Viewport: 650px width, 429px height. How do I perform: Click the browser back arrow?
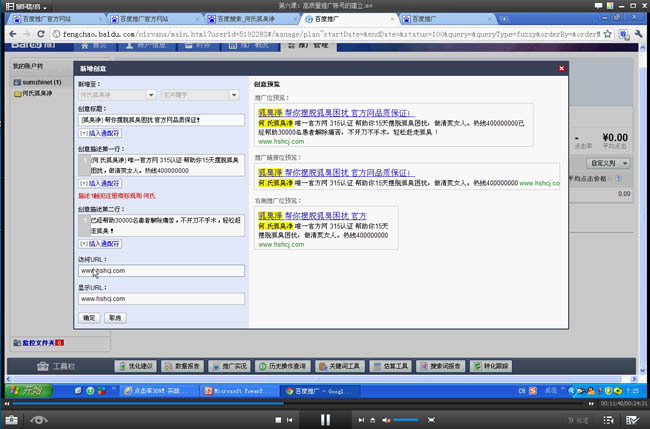[13, 34]
